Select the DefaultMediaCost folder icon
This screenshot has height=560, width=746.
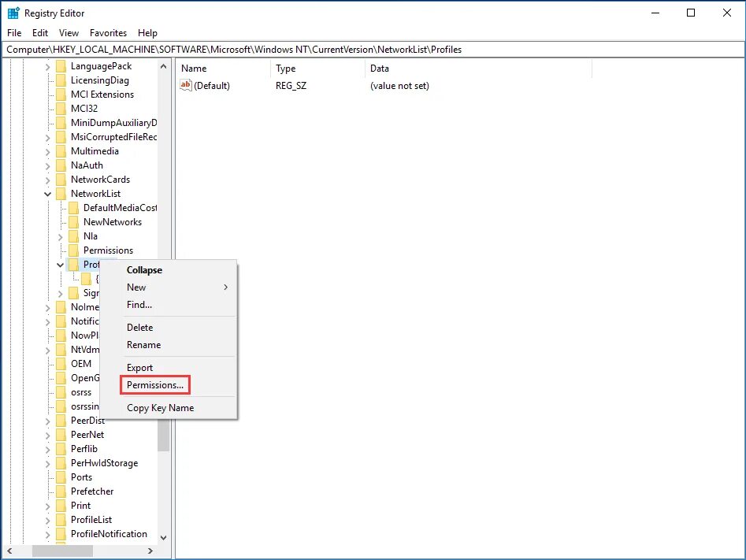click(73, 208)
